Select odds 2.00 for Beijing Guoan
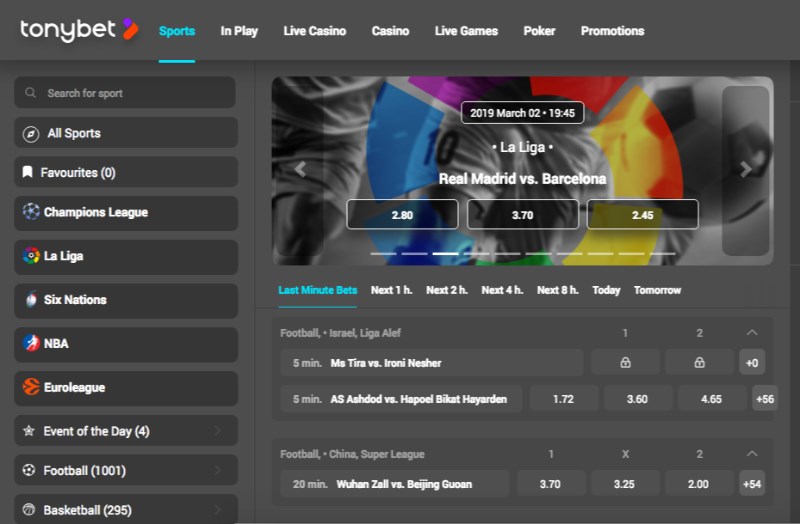The image size is (800, 524). point(698,483)
